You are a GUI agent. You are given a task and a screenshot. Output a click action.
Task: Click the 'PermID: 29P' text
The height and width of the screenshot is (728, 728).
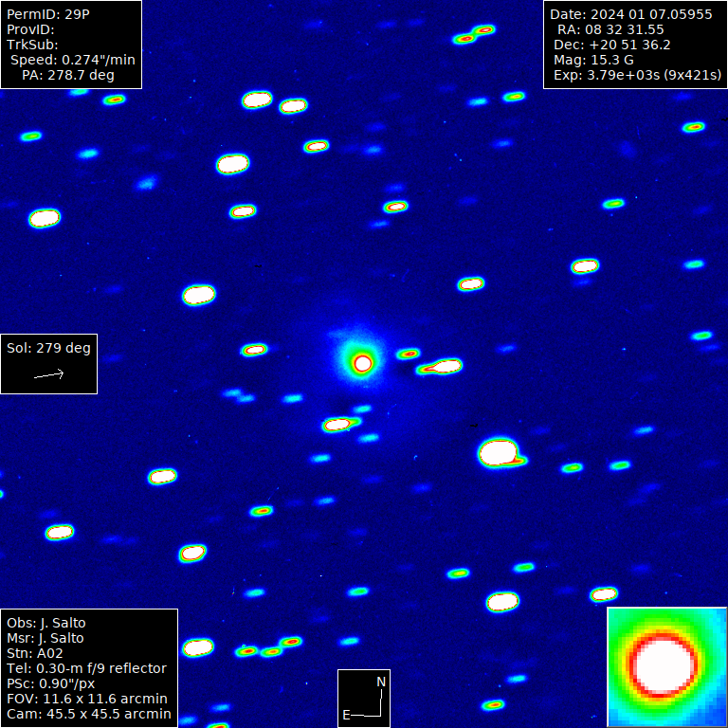47,14
